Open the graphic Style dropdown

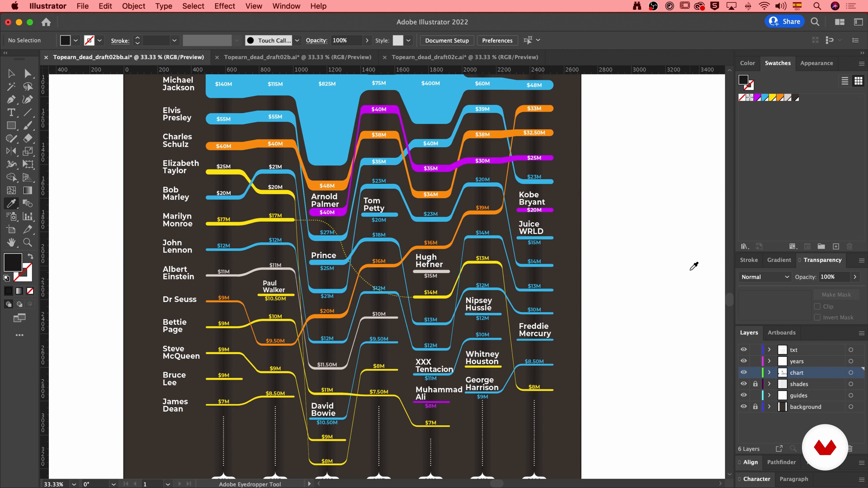(x=408, y=40)
